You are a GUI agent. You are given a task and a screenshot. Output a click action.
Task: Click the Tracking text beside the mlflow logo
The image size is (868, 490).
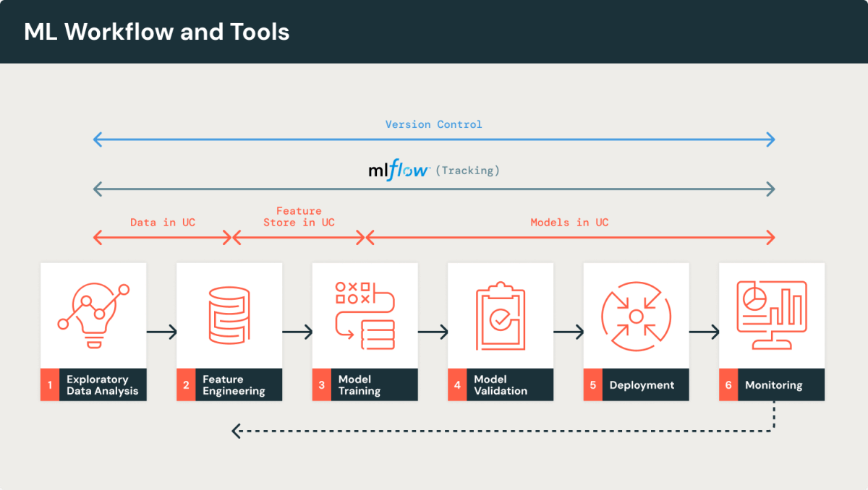(x=468, y=171)
